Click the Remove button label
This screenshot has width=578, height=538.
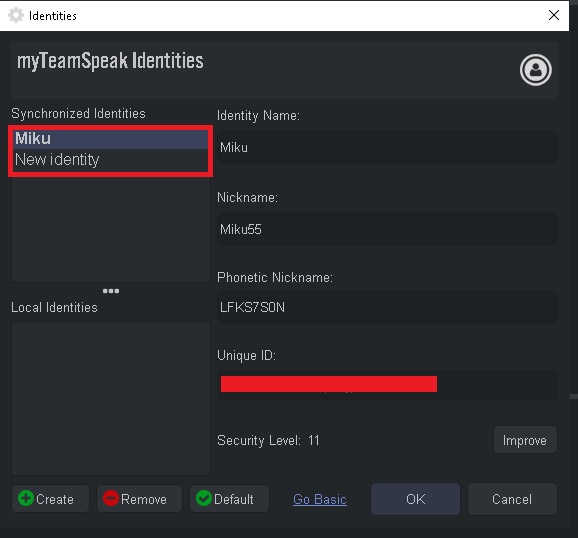click(x=144, y=499)
